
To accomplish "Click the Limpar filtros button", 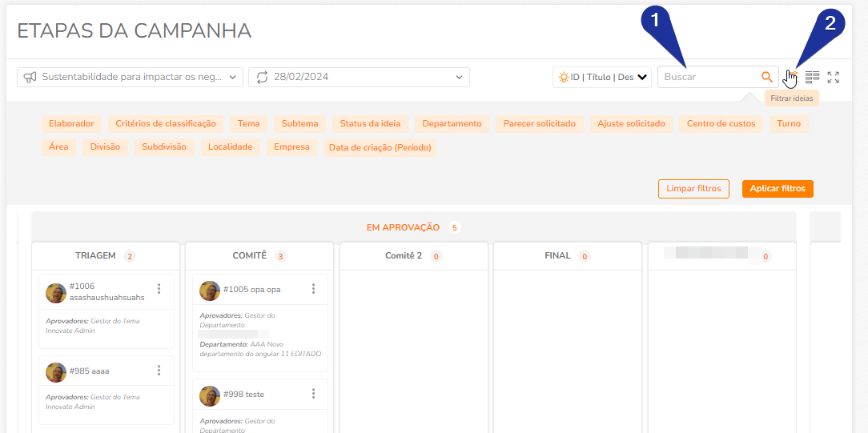I will coord(693,189).
